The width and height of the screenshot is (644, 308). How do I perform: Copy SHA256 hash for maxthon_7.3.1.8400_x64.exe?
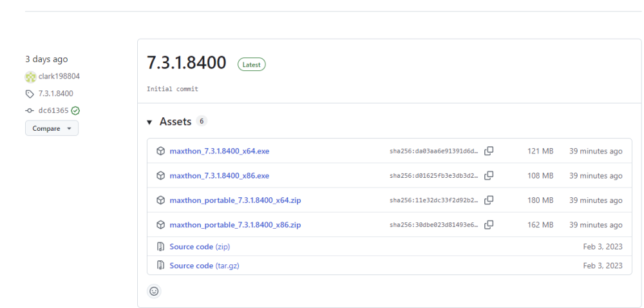[x=489, y=151]
